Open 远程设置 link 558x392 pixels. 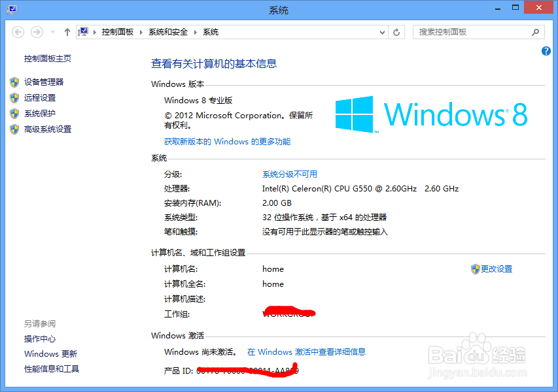tap(40, 98)
